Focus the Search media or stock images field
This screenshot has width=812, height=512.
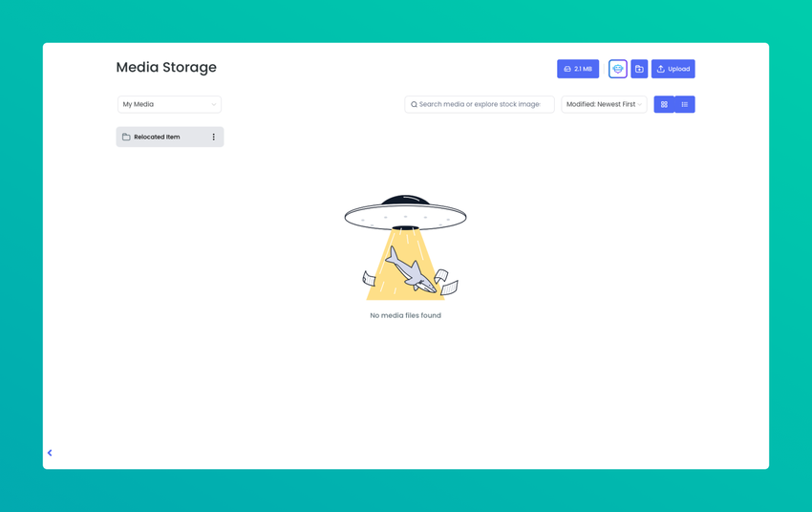(x=480, y=104)
